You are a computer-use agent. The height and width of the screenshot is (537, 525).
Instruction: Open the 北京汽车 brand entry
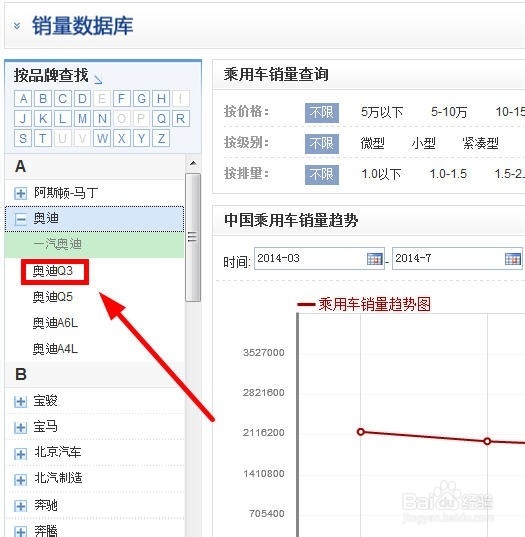[58, 453]
